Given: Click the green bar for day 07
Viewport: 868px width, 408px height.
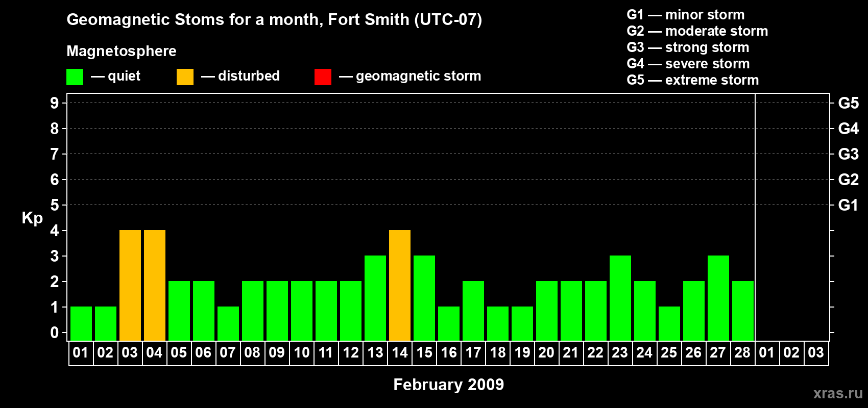Looking at the screenshot, I should 228,324.
